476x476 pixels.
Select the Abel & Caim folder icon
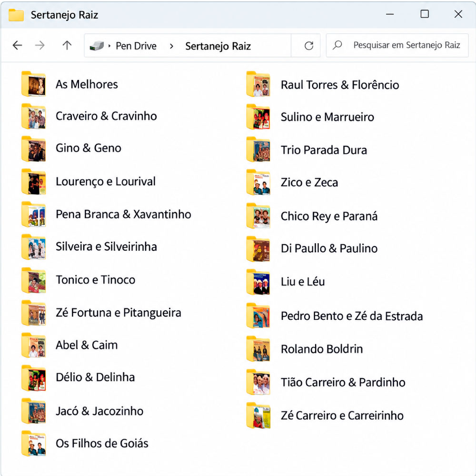(33, 345)
